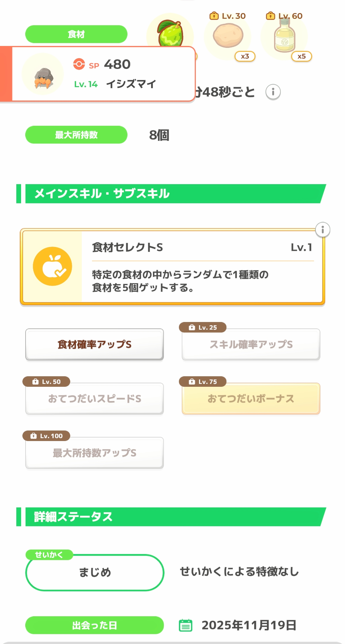Click the SP Poké Ball icon beside 480

coord(79,64)
